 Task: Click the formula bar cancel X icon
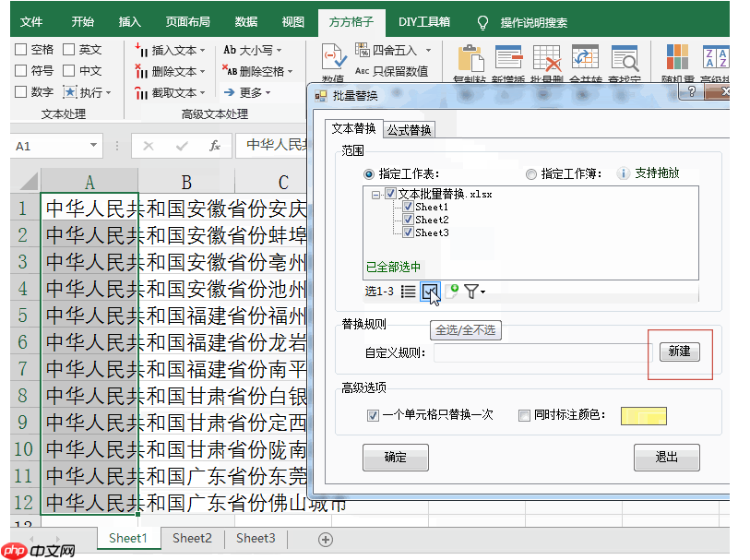[149, 146]
